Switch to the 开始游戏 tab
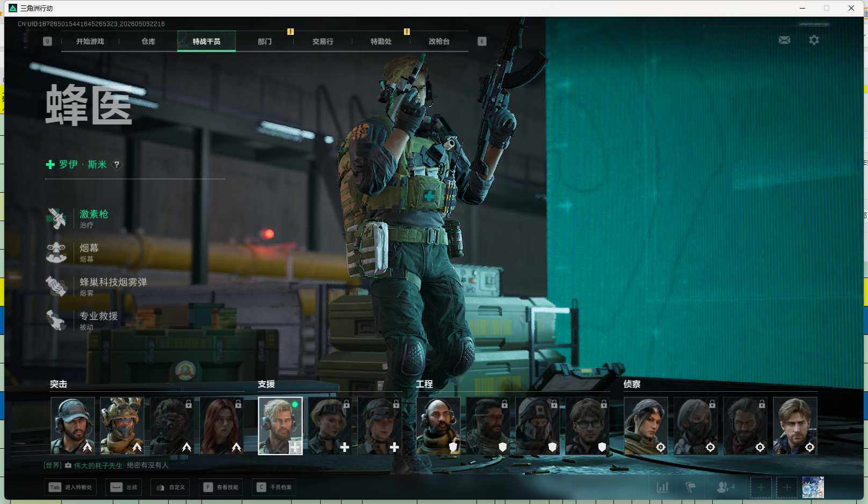The image size is (868, 504). pos(90,41)
